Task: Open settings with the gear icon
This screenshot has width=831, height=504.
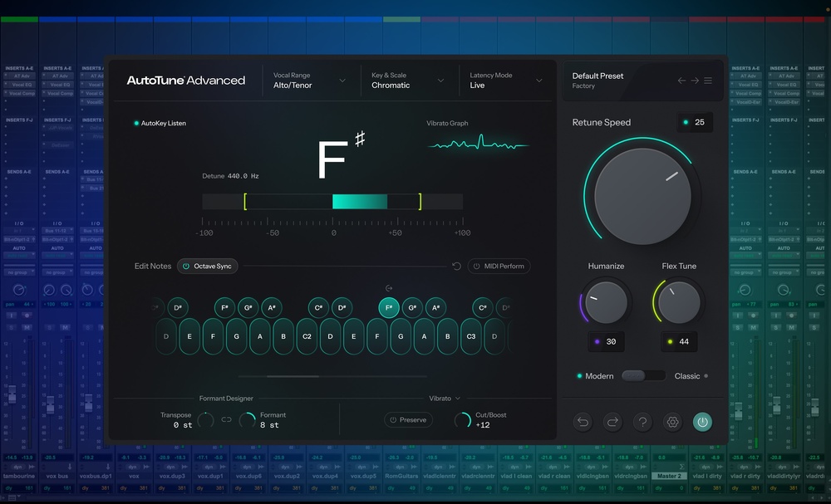Action: [x=672, y=422]
